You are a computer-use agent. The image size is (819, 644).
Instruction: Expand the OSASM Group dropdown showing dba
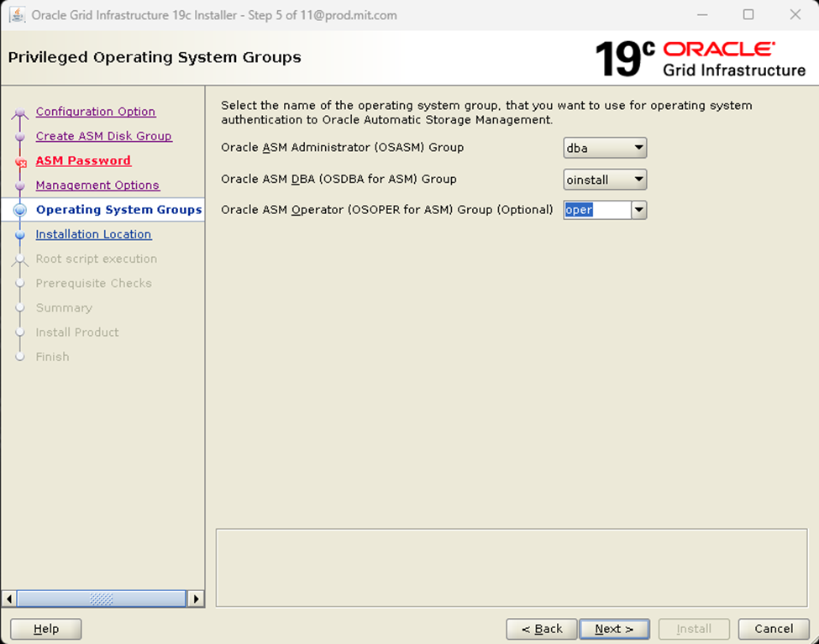(605, 148)
